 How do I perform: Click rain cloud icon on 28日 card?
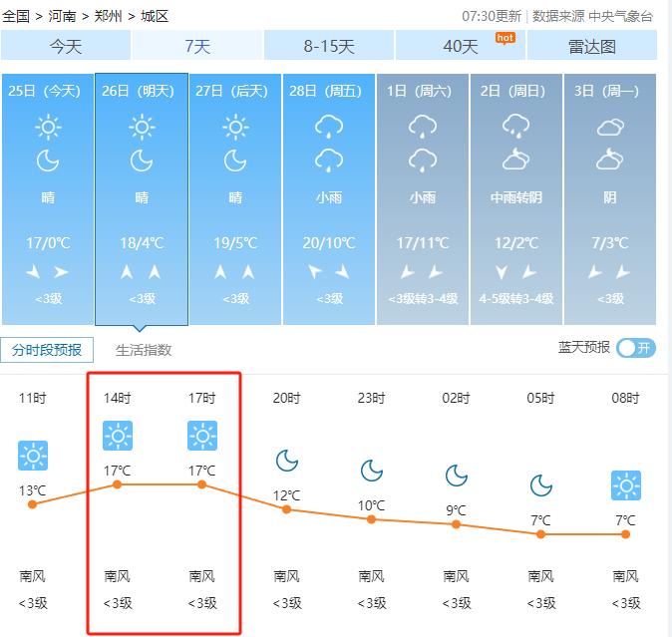click(329, 127)
